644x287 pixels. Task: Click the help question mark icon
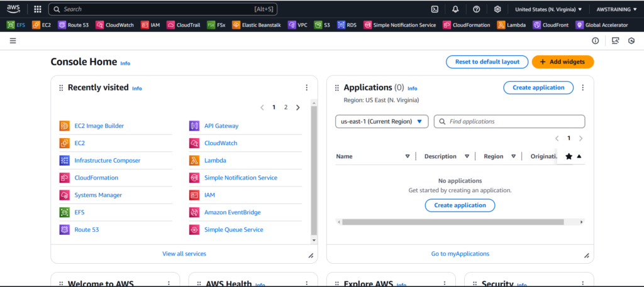tap(476, 9)
